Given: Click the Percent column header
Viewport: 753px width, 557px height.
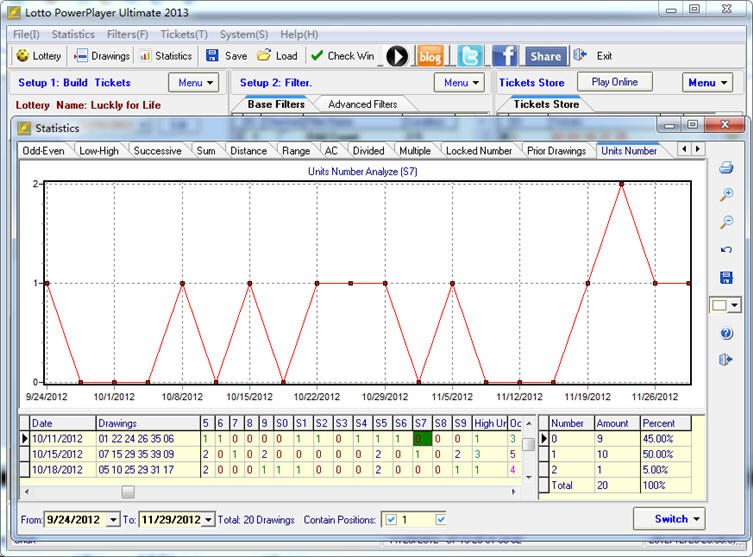Looking at the screenshot, I should tap(666, 424).
